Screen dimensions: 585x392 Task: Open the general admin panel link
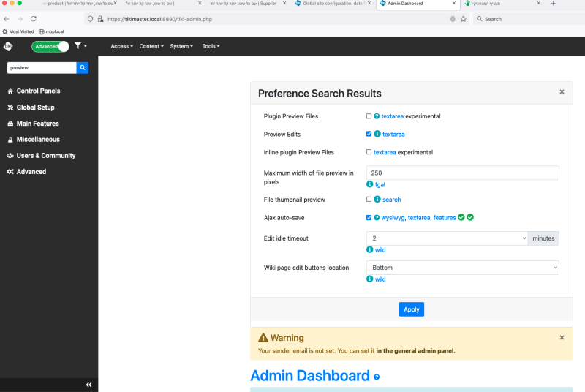coord(415,351)
